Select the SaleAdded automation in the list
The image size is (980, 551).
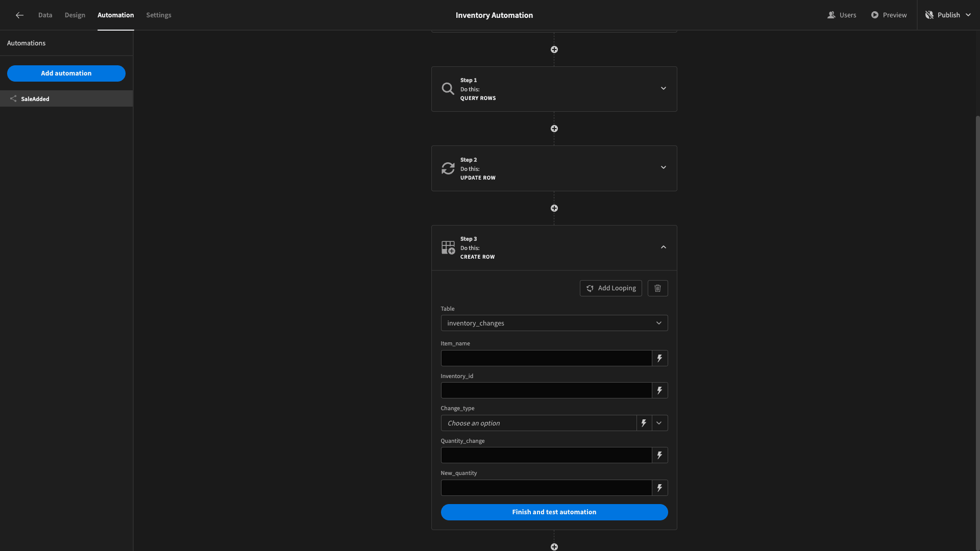66,98
